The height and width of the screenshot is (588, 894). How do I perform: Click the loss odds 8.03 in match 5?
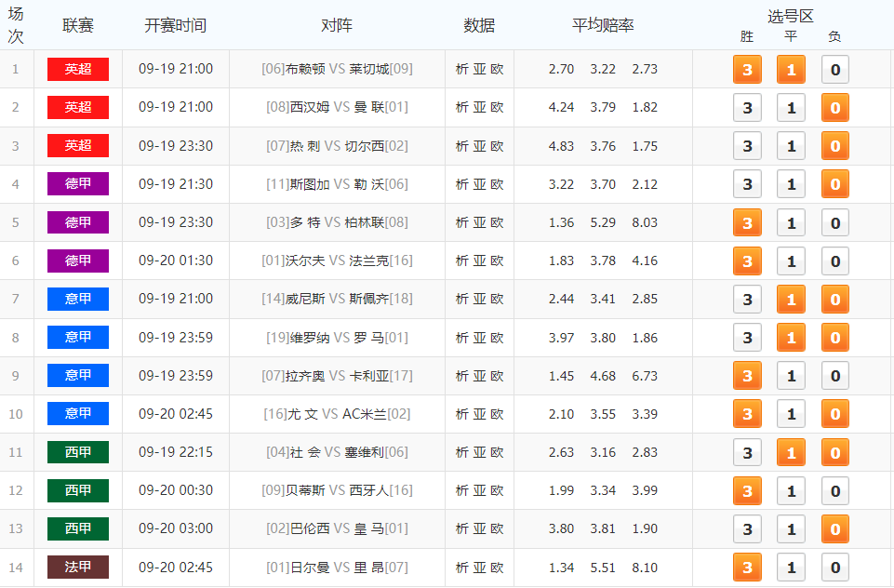(645, 222)
